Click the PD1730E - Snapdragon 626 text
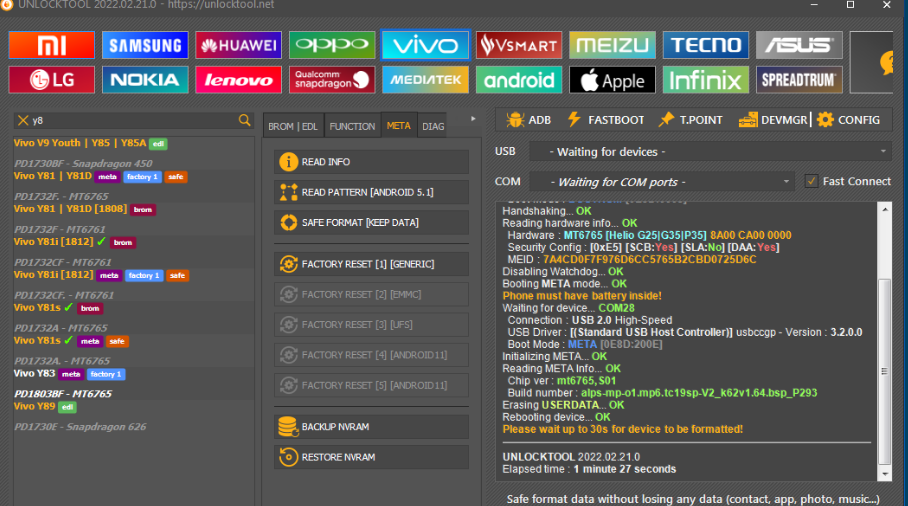 (x=80, y=427)
